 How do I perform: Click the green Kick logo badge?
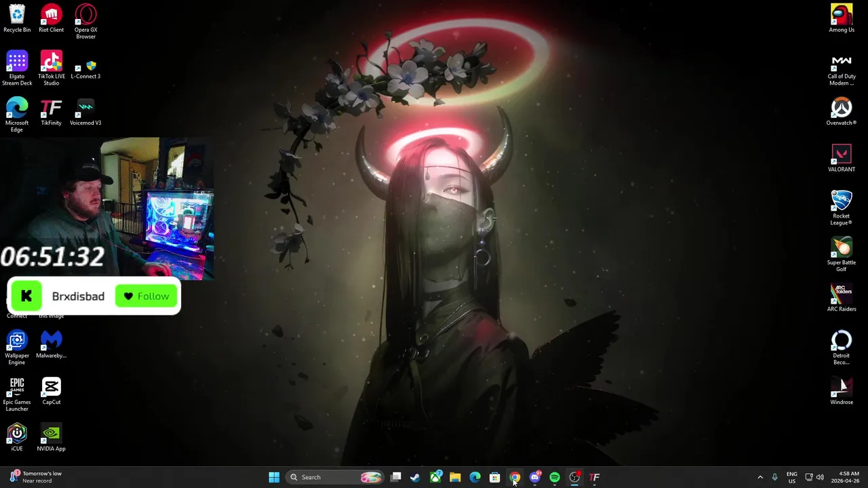coord(26,296)
